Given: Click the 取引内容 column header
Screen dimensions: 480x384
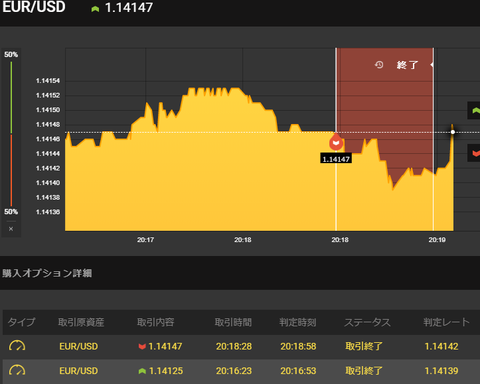Looking at the screenshot, I should coord(155,322).
